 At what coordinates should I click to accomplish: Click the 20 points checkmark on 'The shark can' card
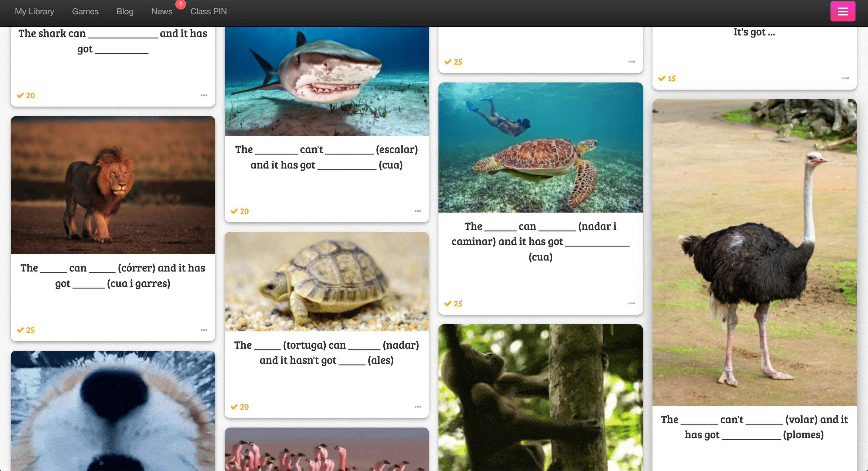click(x=26, y=95)
